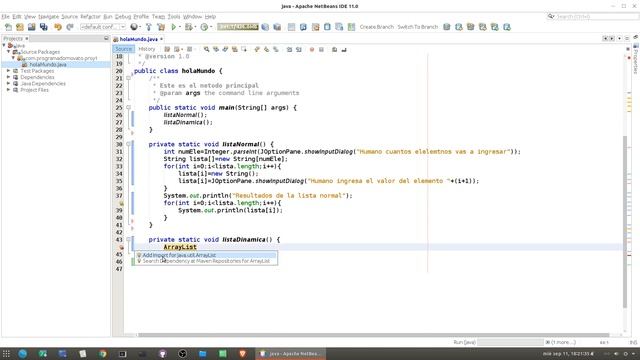Click the New File toolbar icon
640x360 pixels.
[8, 27]
